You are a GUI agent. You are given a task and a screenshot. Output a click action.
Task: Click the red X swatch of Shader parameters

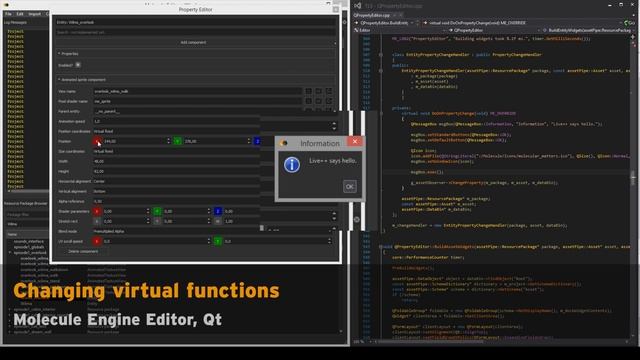[97, 211]
